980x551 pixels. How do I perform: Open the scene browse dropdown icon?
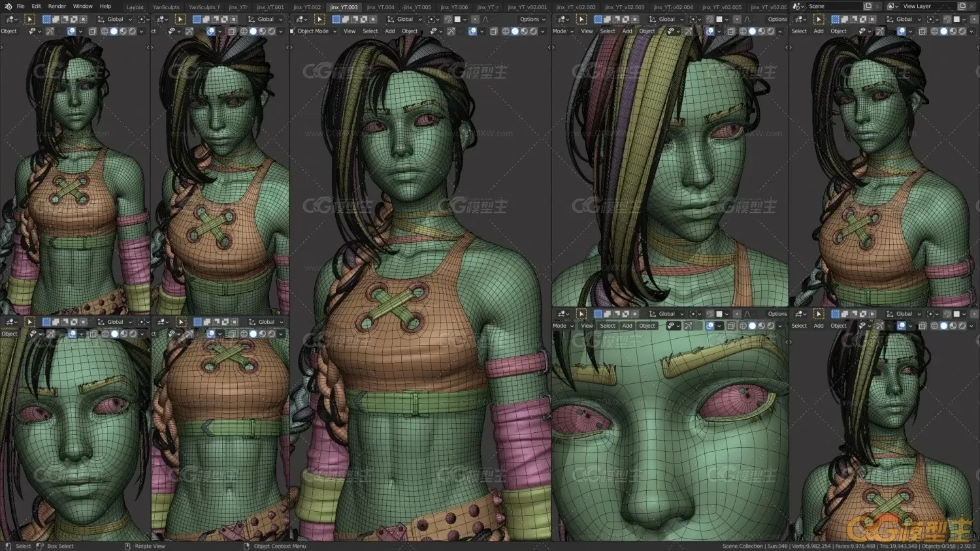(798, 6)
